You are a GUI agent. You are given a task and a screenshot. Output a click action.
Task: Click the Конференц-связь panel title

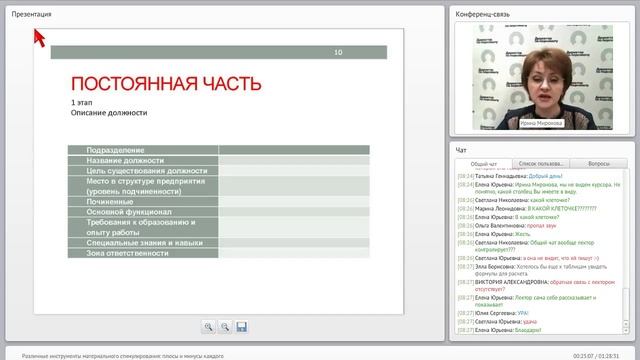(x=482, y=14)
